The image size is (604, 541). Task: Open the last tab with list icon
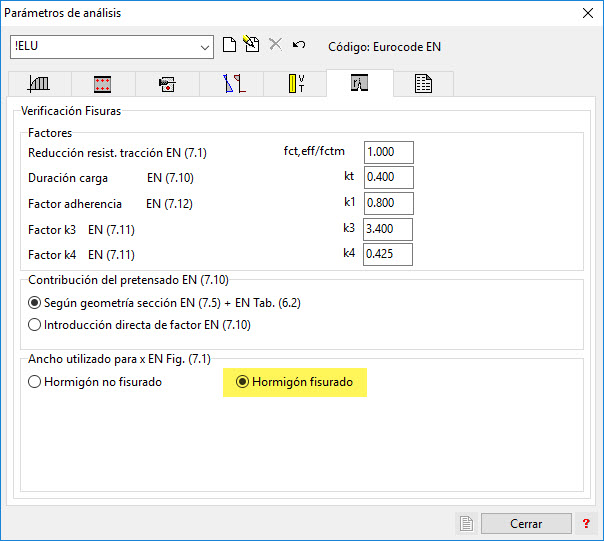pos(423,84)
